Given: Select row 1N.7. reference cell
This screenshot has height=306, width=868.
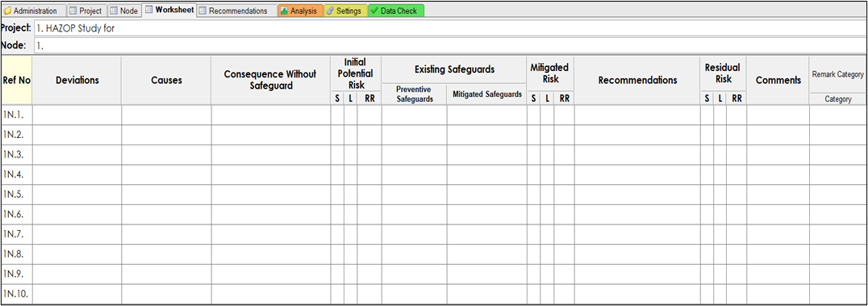Looking at the screenshot, I should point(17,234).
